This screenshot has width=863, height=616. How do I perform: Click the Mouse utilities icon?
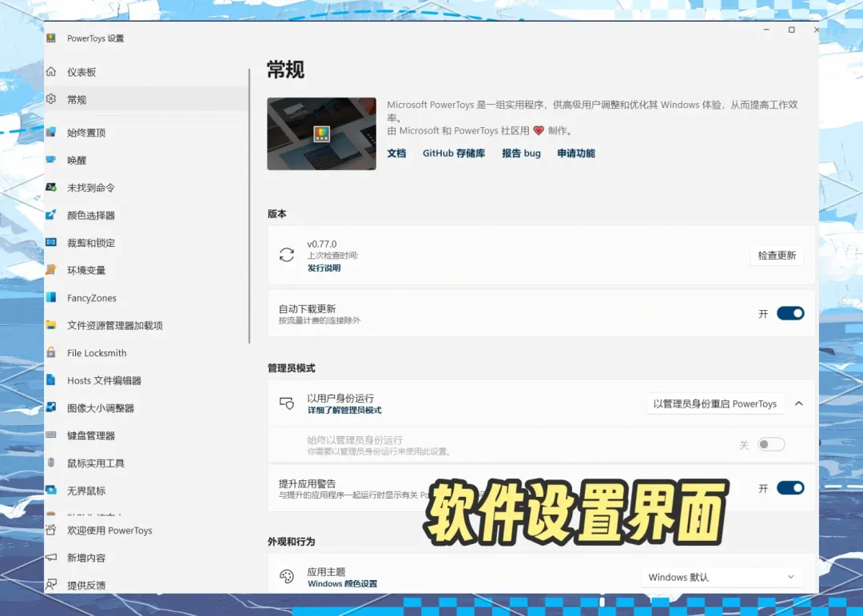[51, 463]
